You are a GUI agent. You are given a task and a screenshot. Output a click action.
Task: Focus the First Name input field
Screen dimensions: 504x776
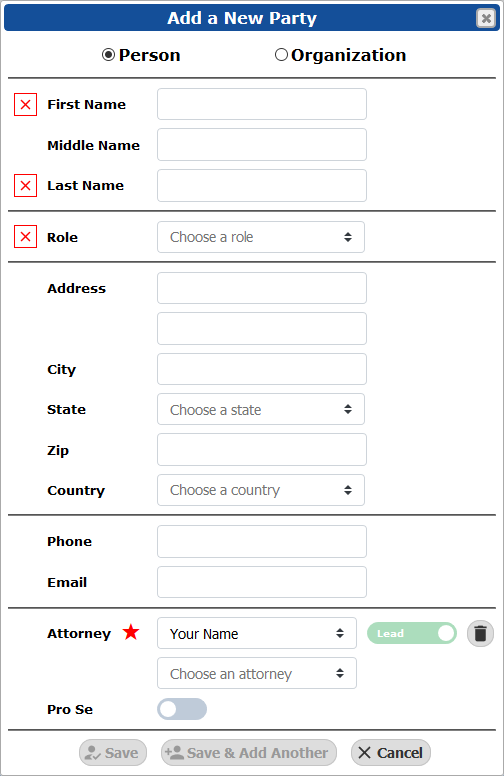tap(262, 104)
